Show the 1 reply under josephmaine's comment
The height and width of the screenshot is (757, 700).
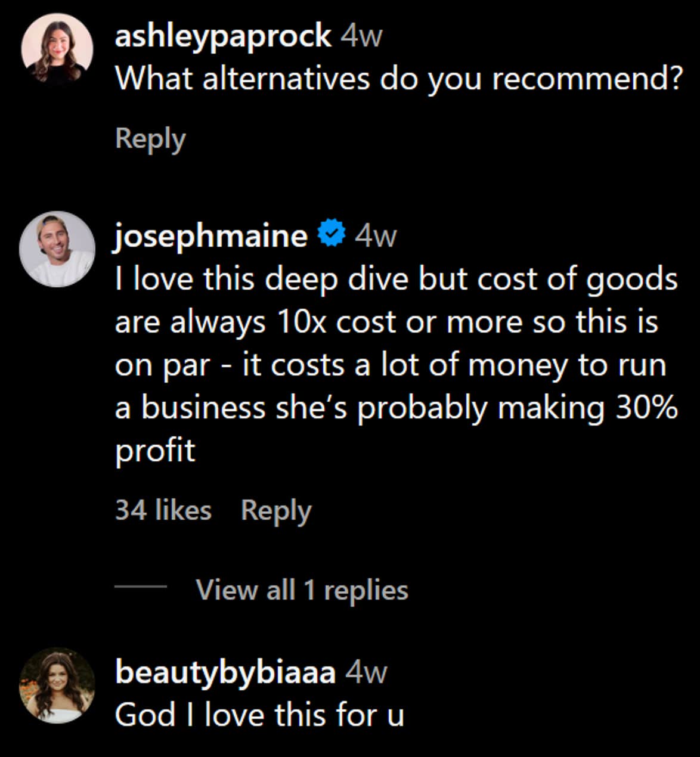click(301, 590)
